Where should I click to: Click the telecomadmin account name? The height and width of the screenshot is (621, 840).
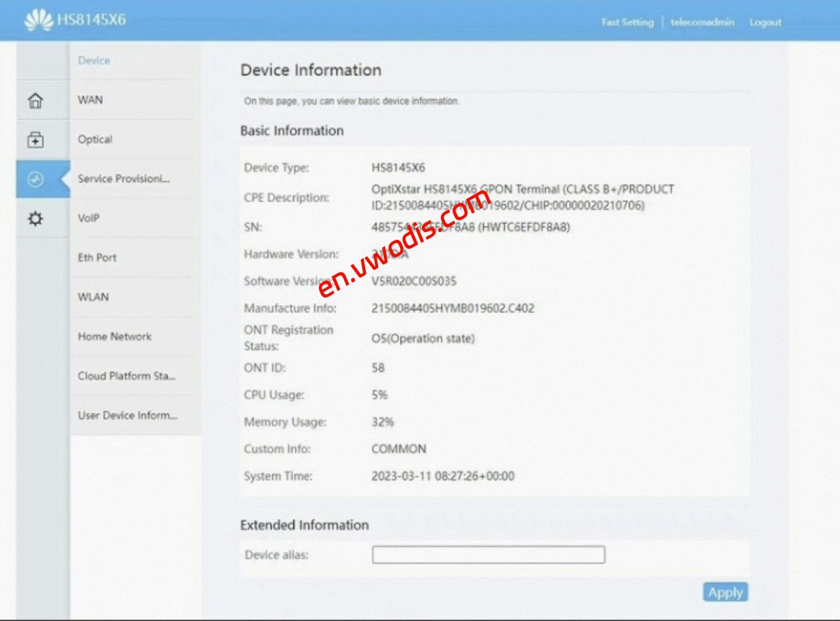coord(702,22)
